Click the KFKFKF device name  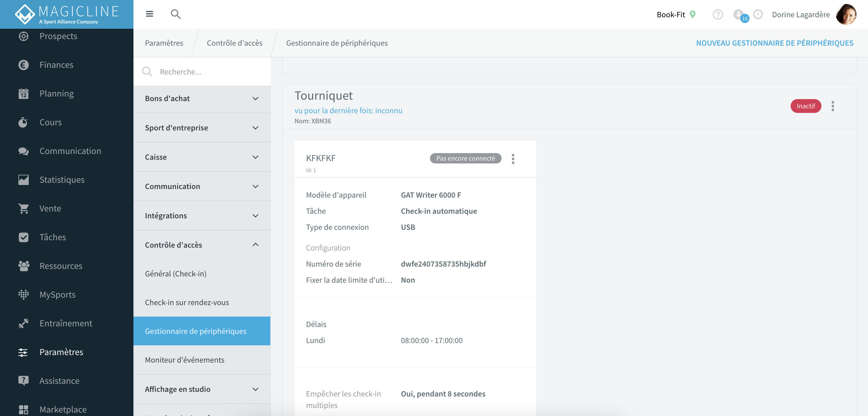(321, 158)
